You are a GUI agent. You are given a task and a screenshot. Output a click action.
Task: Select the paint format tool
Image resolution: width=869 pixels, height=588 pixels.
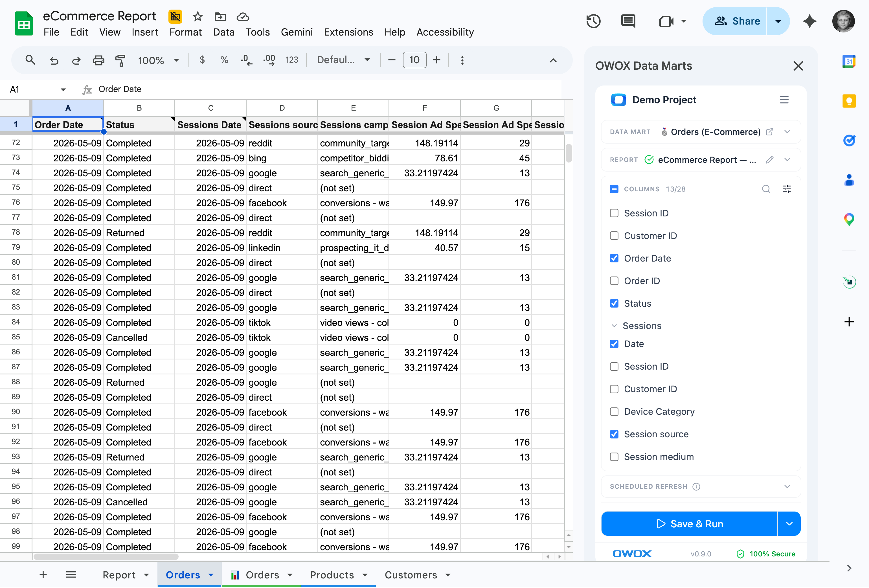click(120, 60)
